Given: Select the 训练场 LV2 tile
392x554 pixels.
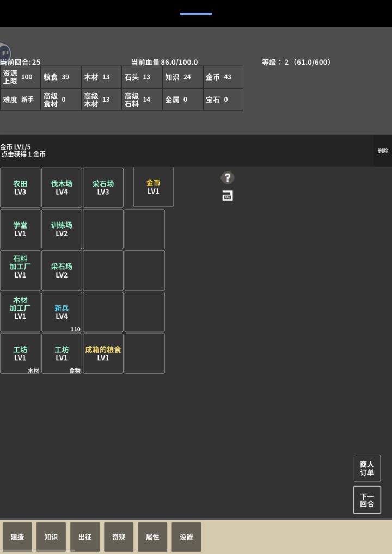Looking at the screenshot, I should click(62, 229).
